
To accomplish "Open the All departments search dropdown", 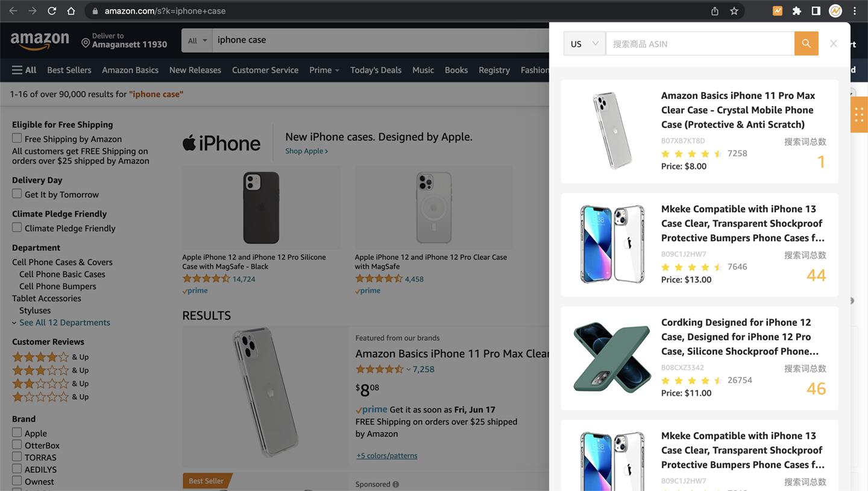I will (197, 40).
